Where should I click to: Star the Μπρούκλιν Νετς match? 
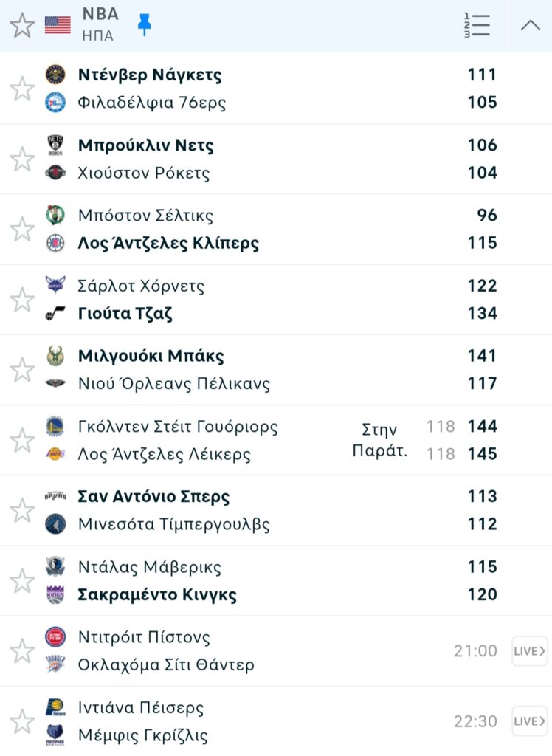point(22,159)
